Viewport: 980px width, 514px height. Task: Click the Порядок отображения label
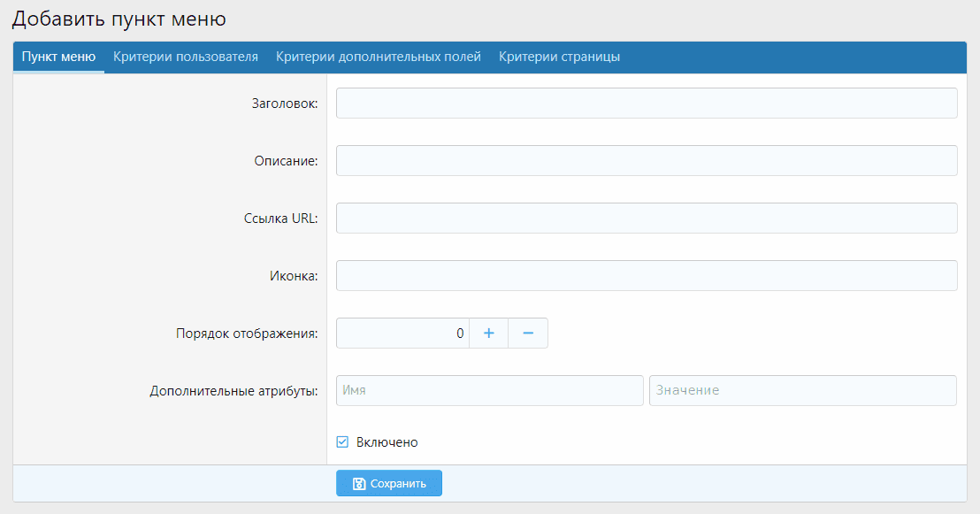click(247, 334)
